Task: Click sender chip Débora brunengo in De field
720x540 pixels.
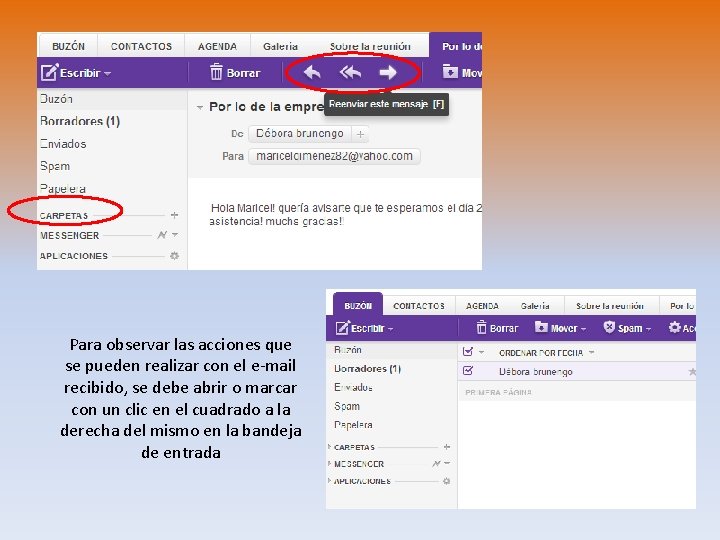Action: pos(300,134)
